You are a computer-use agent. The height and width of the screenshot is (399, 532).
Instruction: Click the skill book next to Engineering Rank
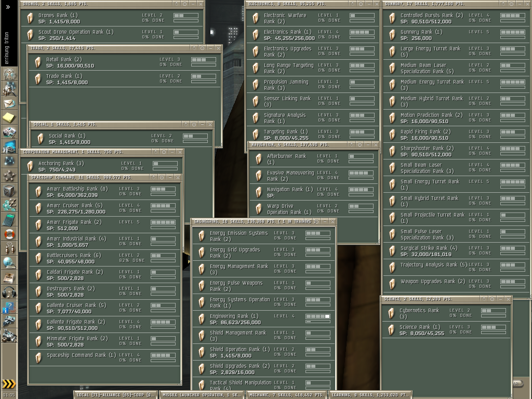(x=202, y=320)
